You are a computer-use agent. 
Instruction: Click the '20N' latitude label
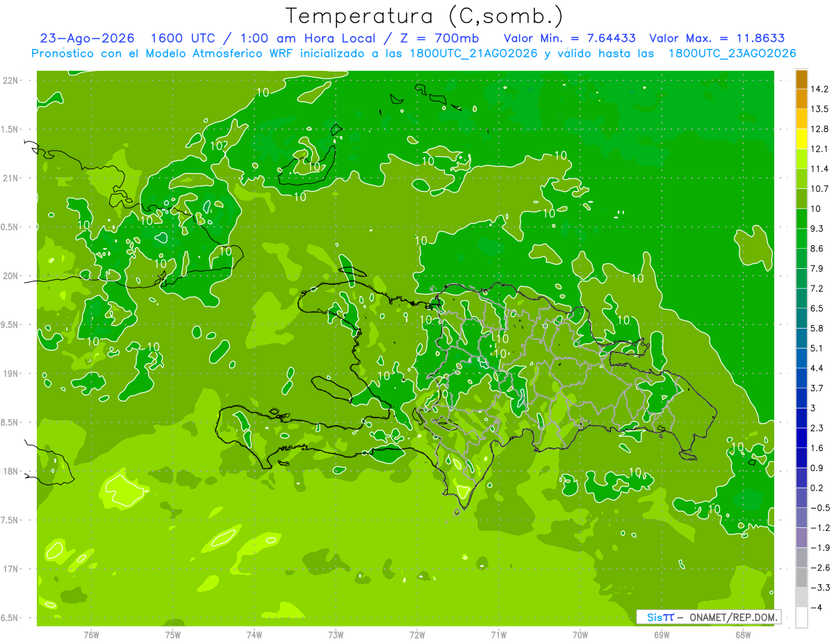pos(10,276)
